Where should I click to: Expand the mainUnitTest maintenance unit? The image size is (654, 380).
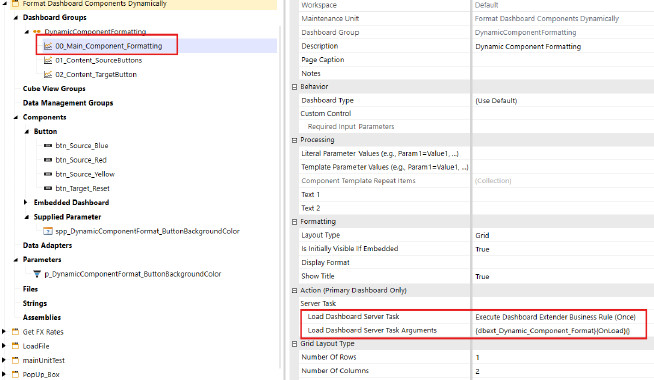pyautogui.click(x=4, y=360)
